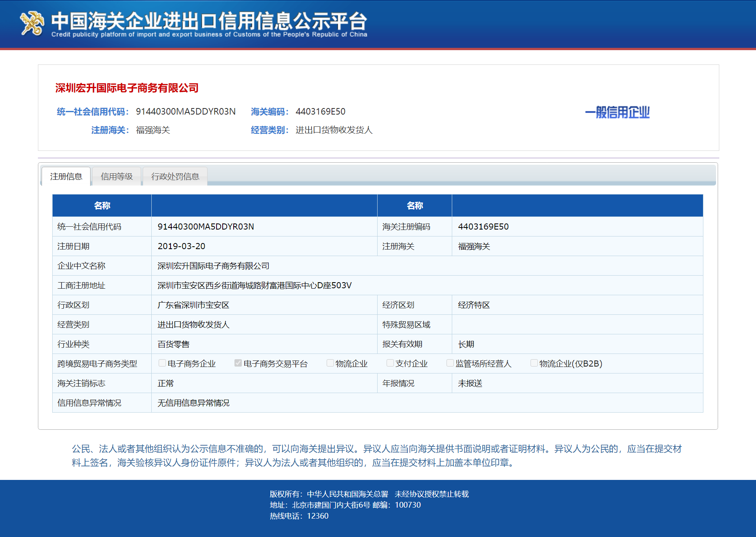
Task: Click the China Customs emblem logo
Action: (x=32, y=23)
